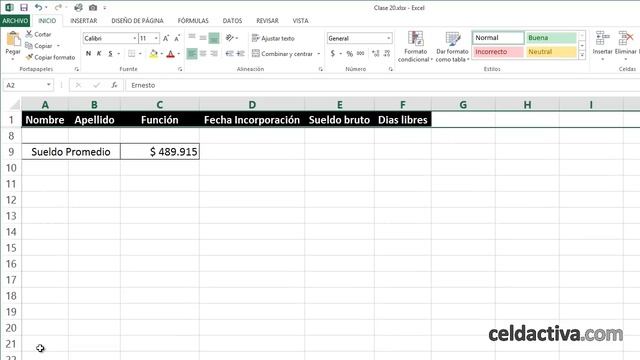640x360 pixels.
Task: Undo the last action
Action: [38, 7]
